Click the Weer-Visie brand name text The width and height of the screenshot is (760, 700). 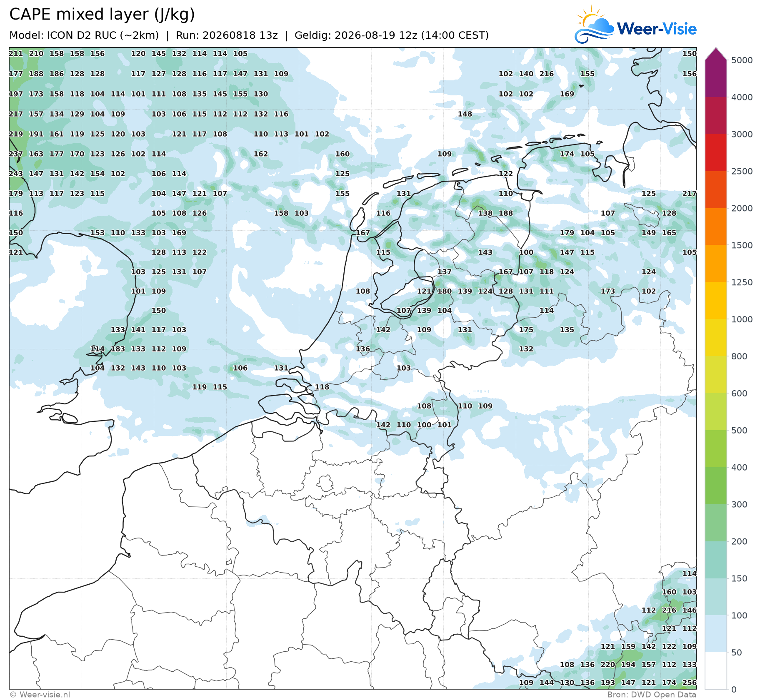click(657, 29)
